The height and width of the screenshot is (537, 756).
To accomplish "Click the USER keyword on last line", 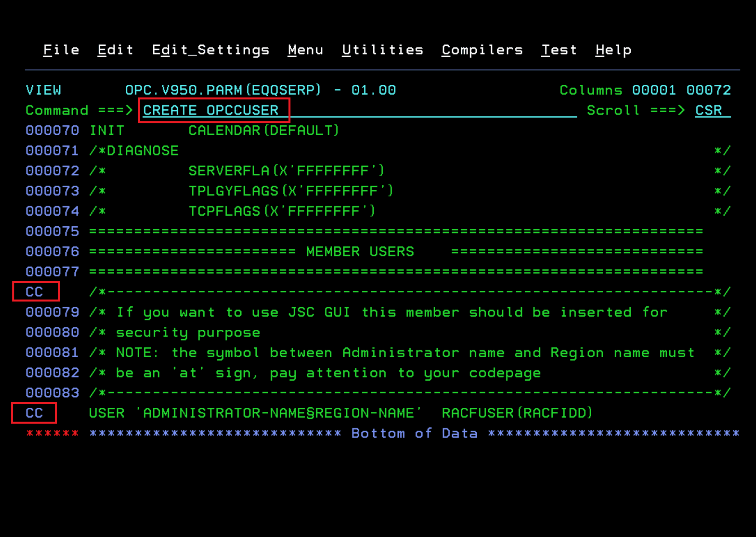I will 107,413.
